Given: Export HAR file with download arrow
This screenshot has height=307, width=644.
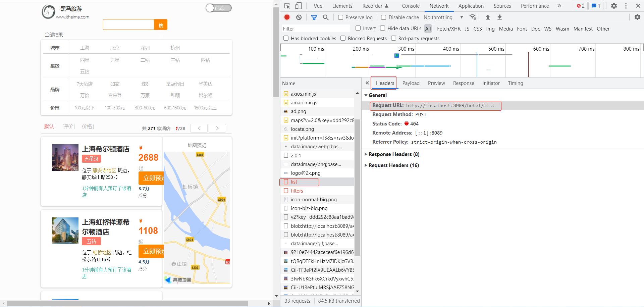Looking at the screenshot, I should click(499, 17).
